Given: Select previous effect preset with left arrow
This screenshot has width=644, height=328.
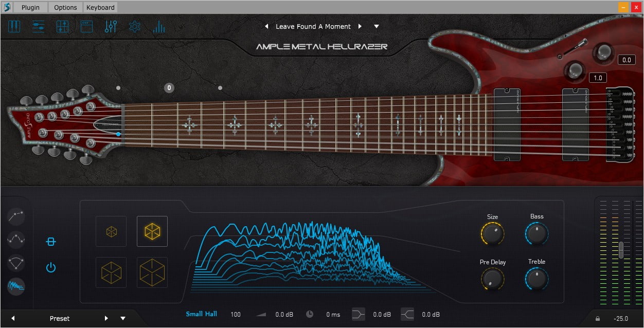Looking at the screenshot, I should click(13, 318).
